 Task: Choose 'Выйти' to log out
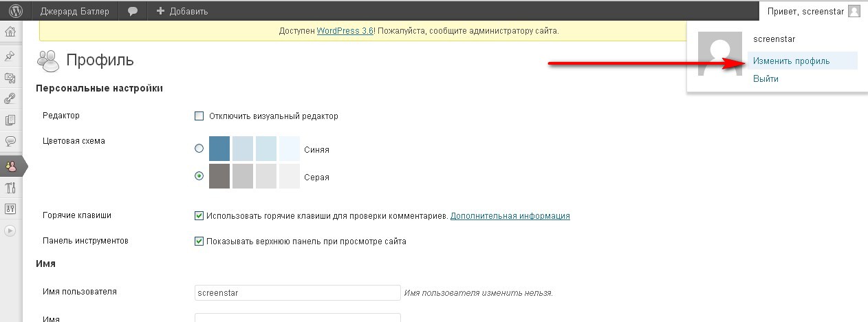pos(766,79)
